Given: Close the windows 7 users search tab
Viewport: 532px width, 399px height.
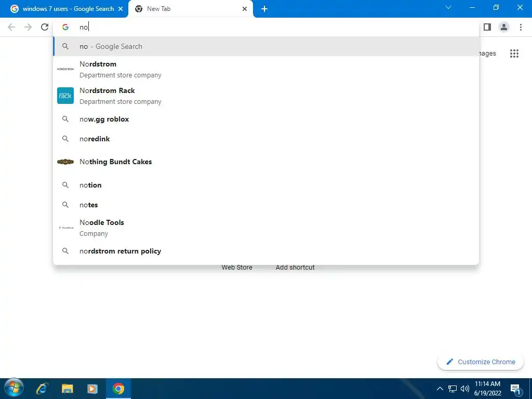Looking at the screenshot, I should click(x=121, y=9).
